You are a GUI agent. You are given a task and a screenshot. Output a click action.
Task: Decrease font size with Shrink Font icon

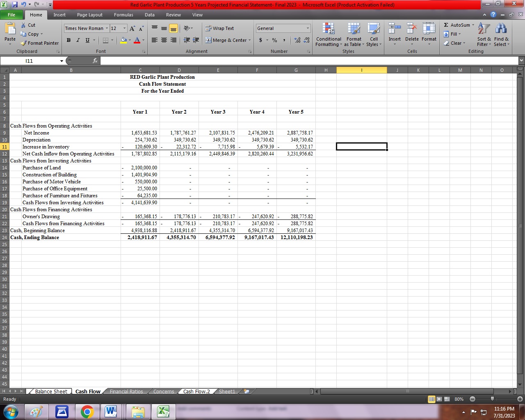click(141, 28)
